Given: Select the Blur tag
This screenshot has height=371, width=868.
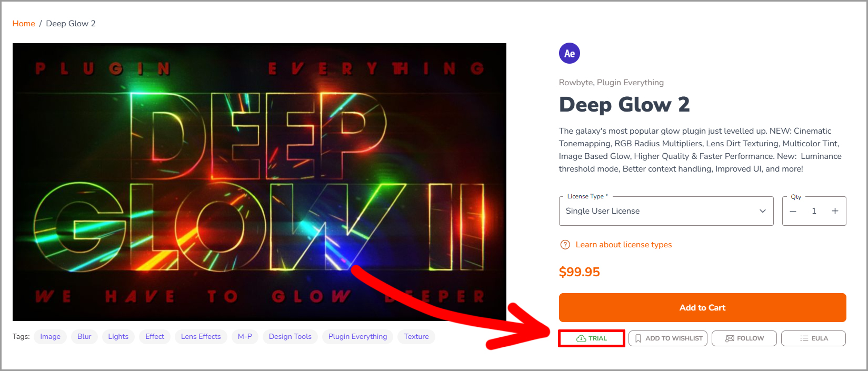Looking at the screenshot, I should pos(84,337).
